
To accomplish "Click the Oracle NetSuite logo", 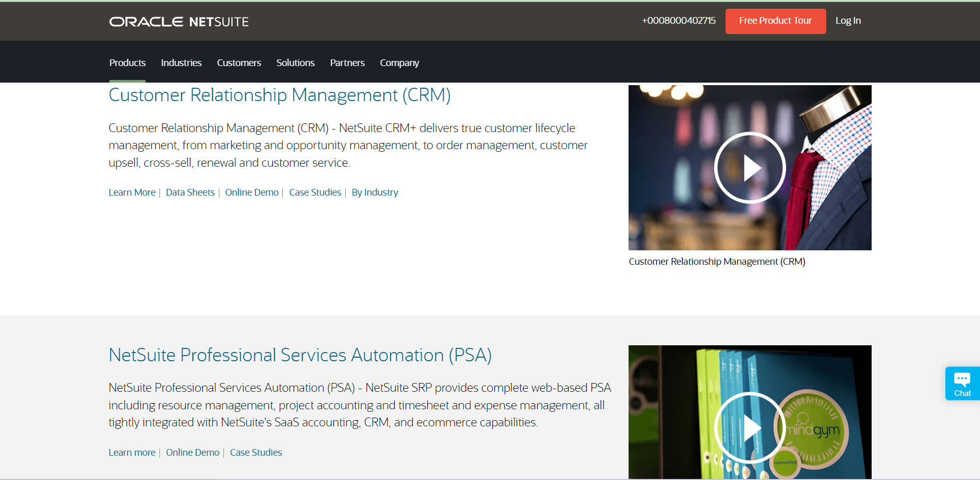I will [x=178, y=21].
